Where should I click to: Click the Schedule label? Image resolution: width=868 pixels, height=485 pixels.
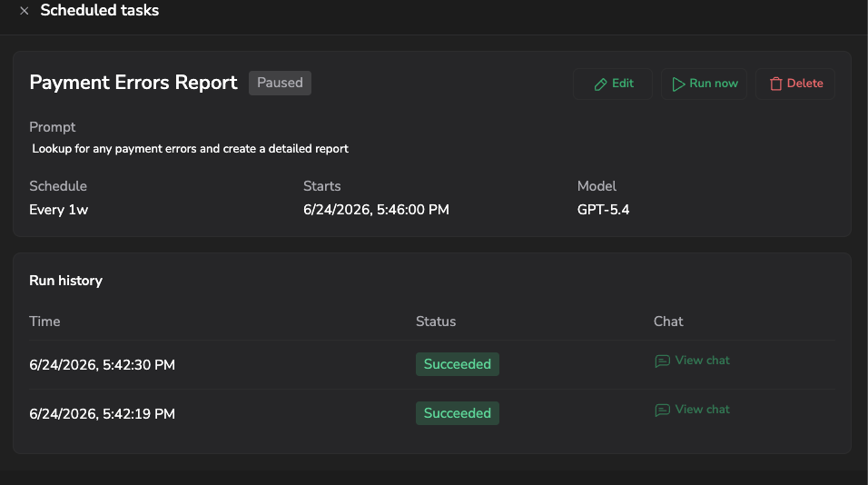58,186
